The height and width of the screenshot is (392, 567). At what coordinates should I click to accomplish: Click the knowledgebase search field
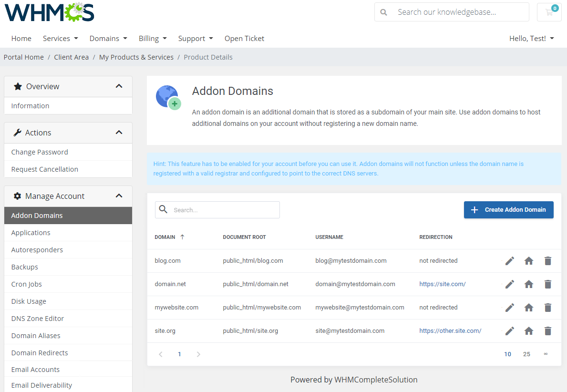pos(458,12)
